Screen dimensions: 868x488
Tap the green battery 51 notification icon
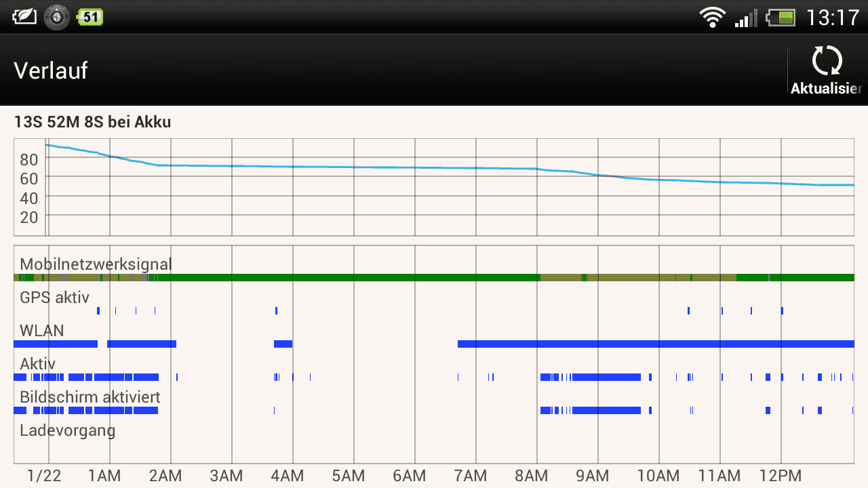[x=90, y=16]
